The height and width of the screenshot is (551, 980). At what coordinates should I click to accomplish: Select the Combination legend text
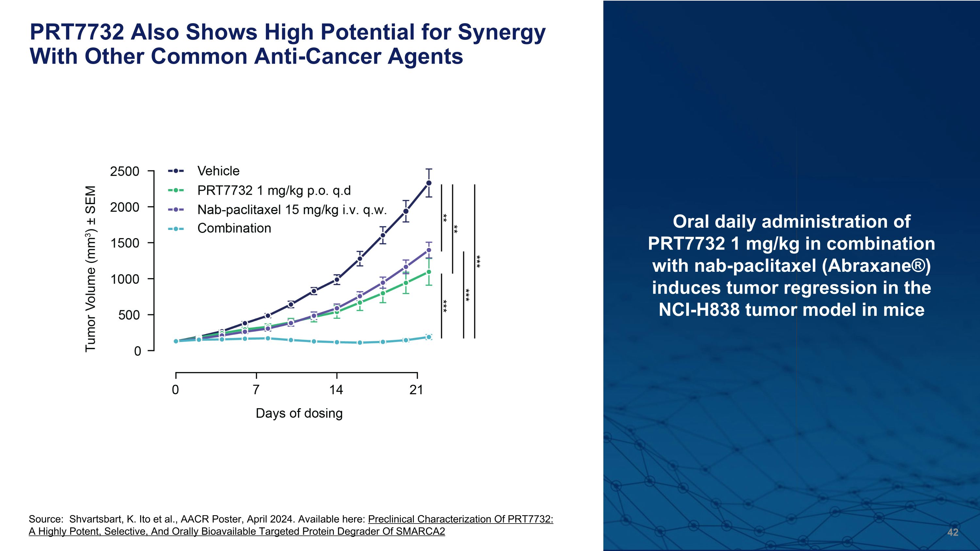pyautogui.click(x=234, y=228)
